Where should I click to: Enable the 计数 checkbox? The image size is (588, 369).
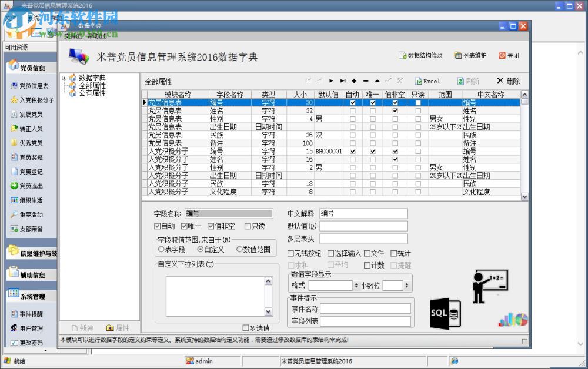(x=367, y=265)
